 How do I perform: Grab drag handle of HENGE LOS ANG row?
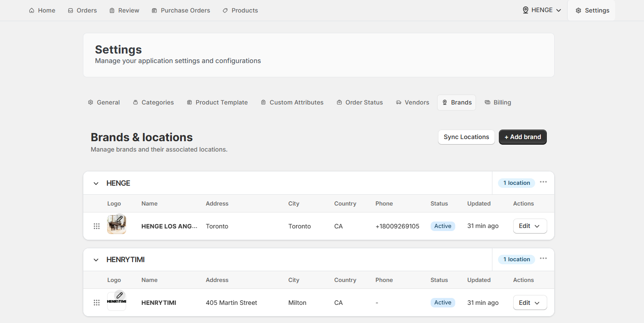97,226
